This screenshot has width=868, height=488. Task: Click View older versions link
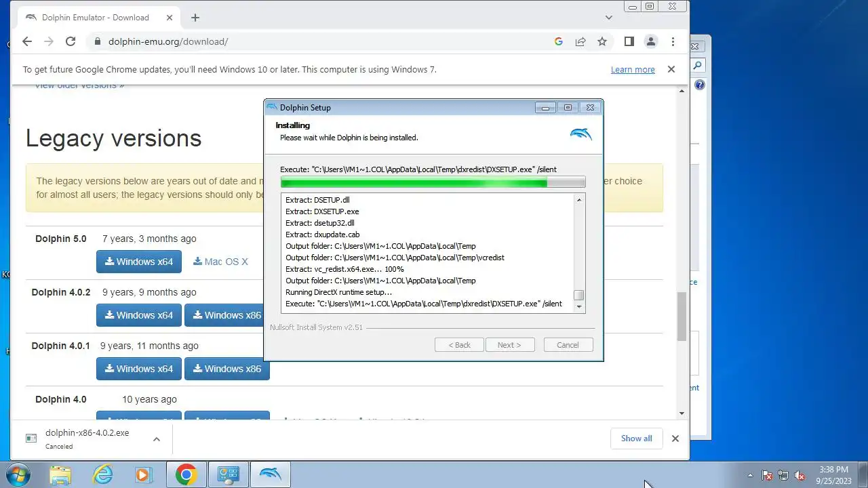(x=79, y=85)
